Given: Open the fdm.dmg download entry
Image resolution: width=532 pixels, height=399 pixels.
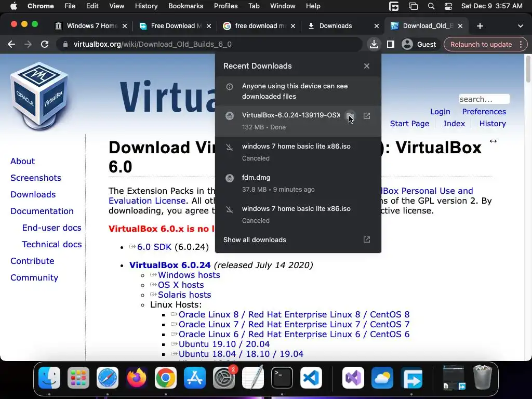Looking at the screenshot, I should 298,183.
